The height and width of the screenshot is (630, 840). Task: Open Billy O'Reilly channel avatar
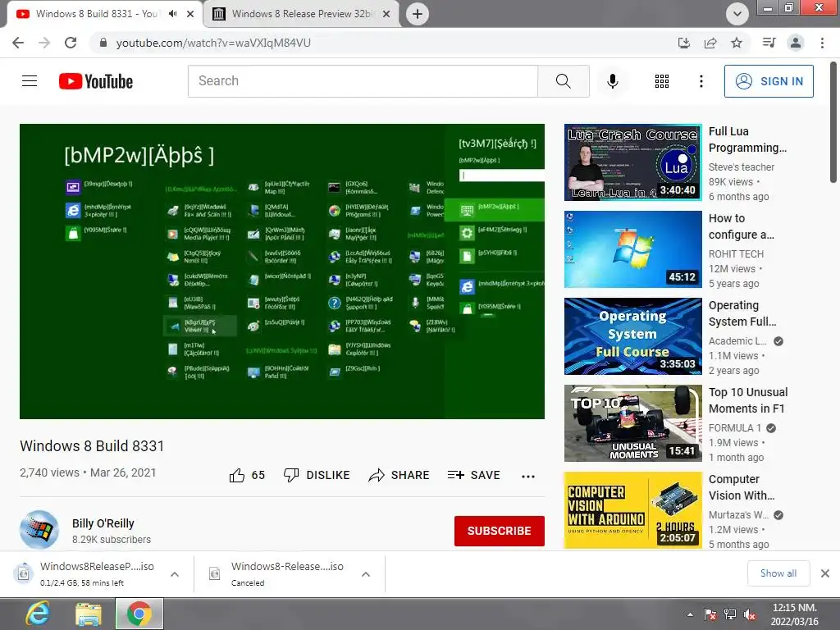click(x=39, y=529)
